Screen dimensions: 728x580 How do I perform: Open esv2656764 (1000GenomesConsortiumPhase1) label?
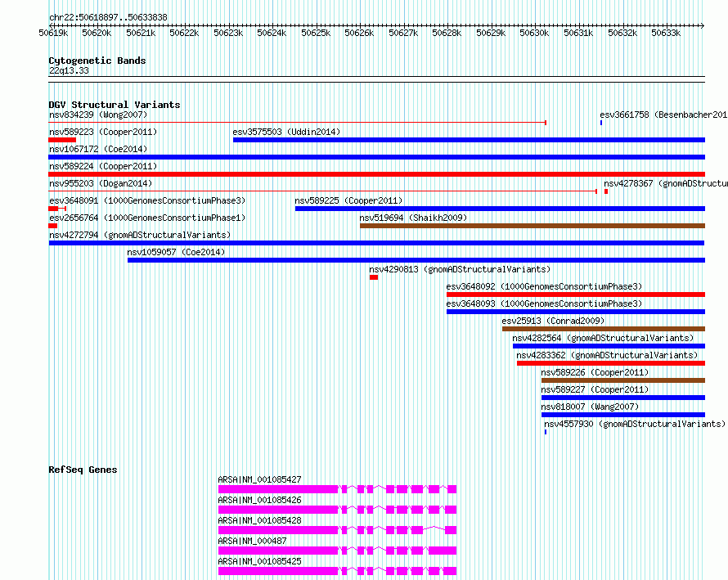[x=147, y=218]
